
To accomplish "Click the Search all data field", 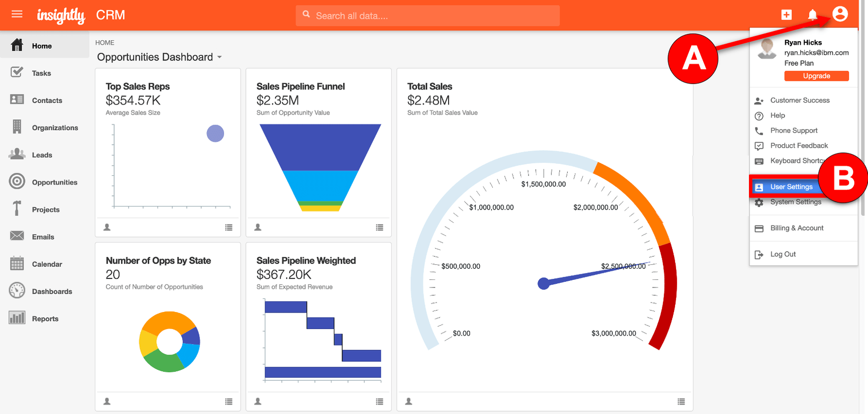I will (427, 16).
